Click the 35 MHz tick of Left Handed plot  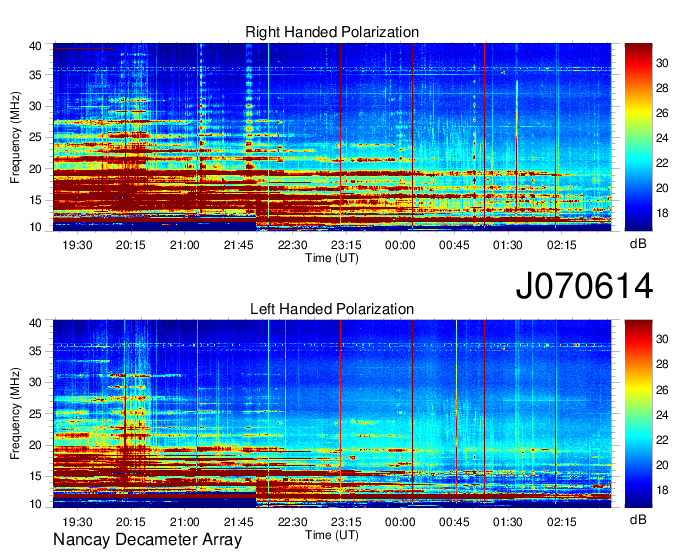pos(35,351)
